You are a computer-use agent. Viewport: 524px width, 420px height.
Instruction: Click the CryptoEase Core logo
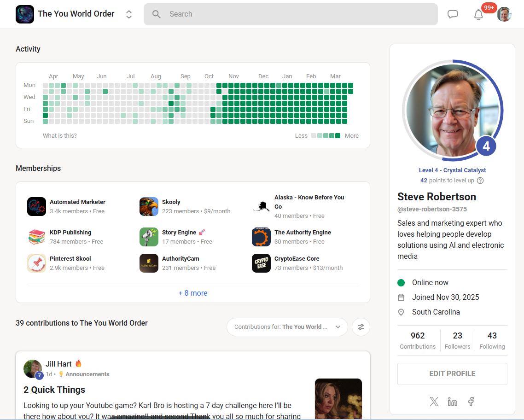(x=261, y=263)
